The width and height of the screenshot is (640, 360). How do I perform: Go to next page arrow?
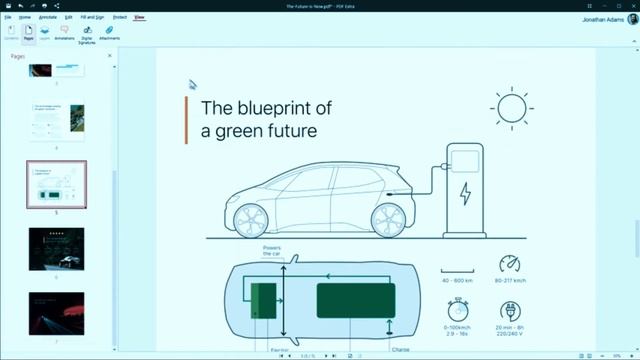(x=326, y=356)
